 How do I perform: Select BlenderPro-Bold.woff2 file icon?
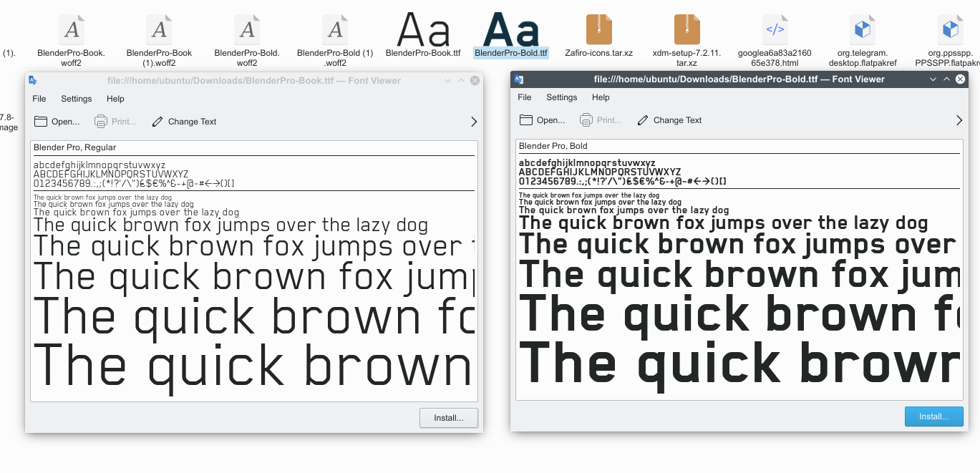click(x=247, y=29)
